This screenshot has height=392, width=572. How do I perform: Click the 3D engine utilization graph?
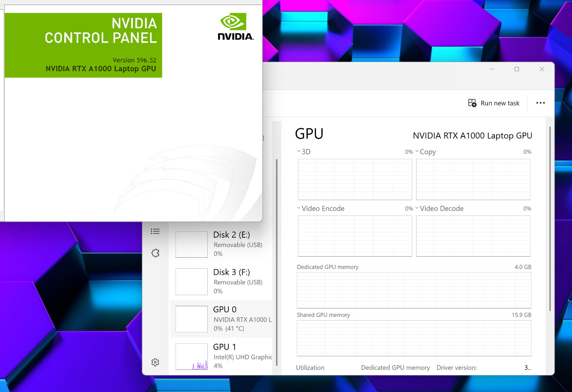click(x=355, y=179)
